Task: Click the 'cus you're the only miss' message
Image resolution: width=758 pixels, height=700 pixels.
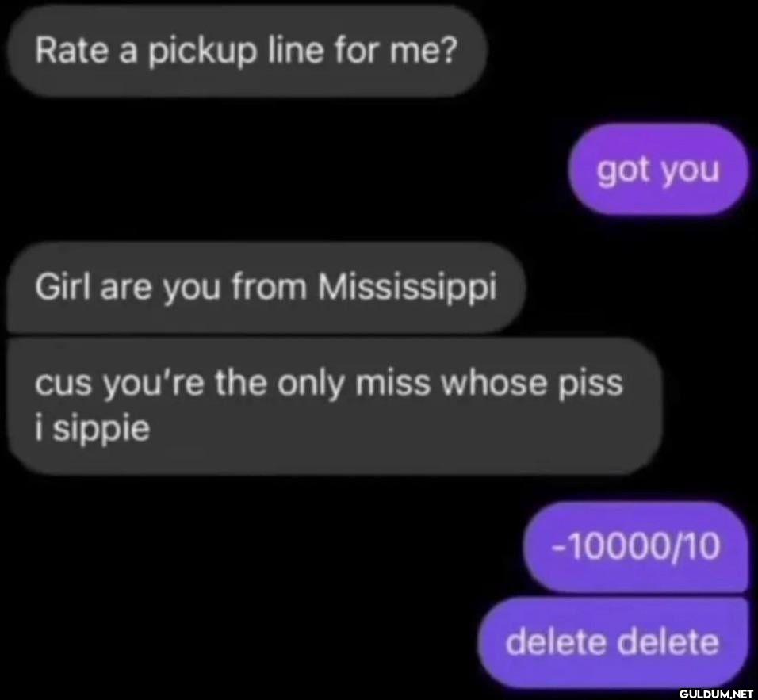Action: pos(335,406)
